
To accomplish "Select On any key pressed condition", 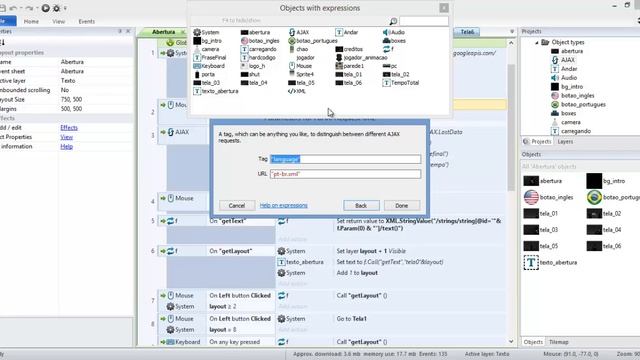I will pos(234,342).
